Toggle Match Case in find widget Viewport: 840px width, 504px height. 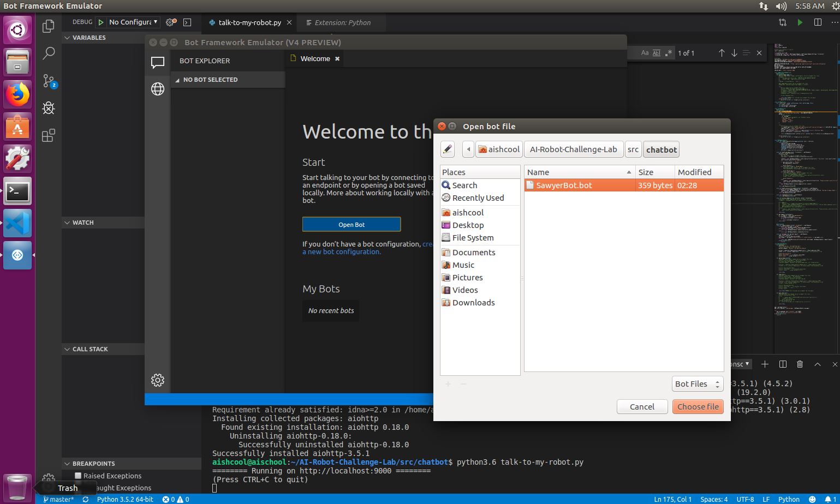coord(645,53)
